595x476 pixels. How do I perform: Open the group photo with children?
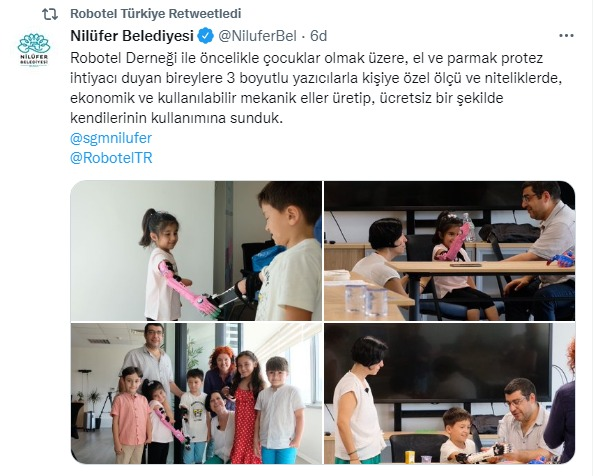196,393
